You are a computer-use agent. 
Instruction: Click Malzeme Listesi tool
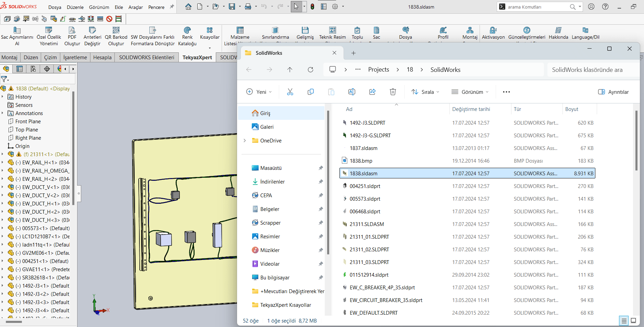[240, 36]
